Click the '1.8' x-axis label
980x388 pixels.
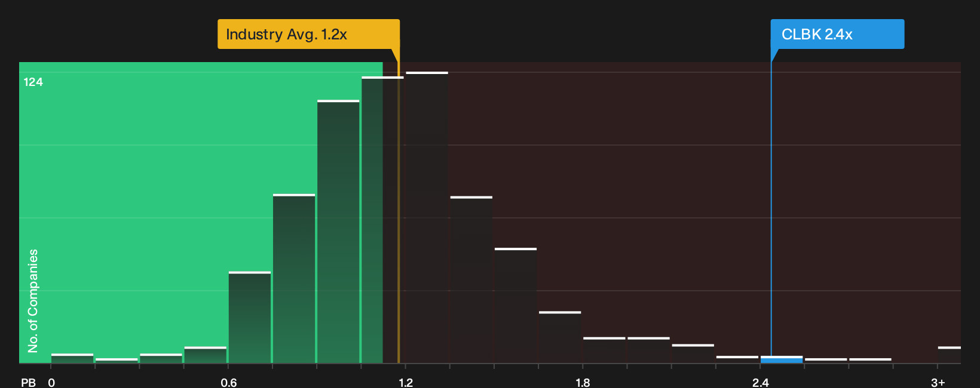tap(583, 383)
